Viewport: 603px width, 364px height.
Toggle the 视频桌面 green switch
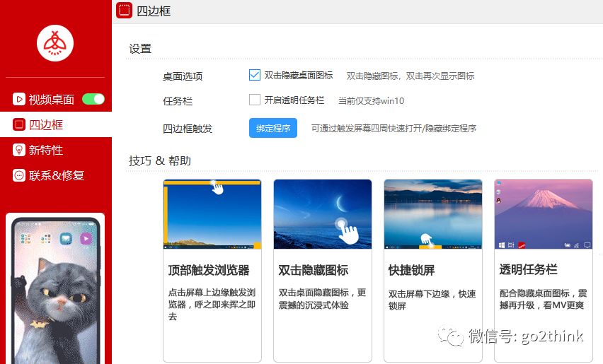click(93, 99)
